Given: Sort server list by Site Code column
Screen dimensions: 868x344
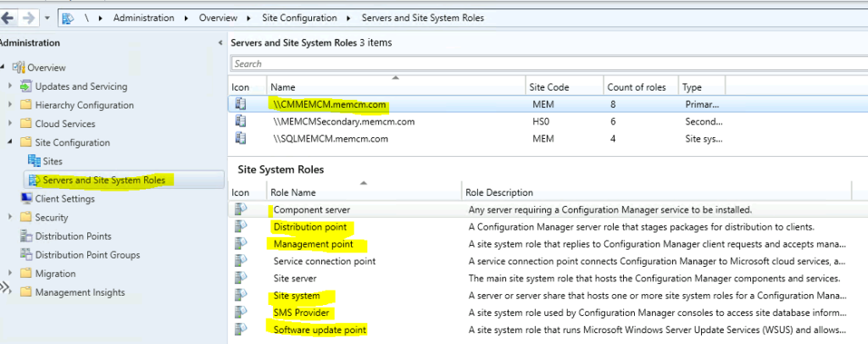Looking at the screenshot, I should pyautogui.click(x=564, y=86).
